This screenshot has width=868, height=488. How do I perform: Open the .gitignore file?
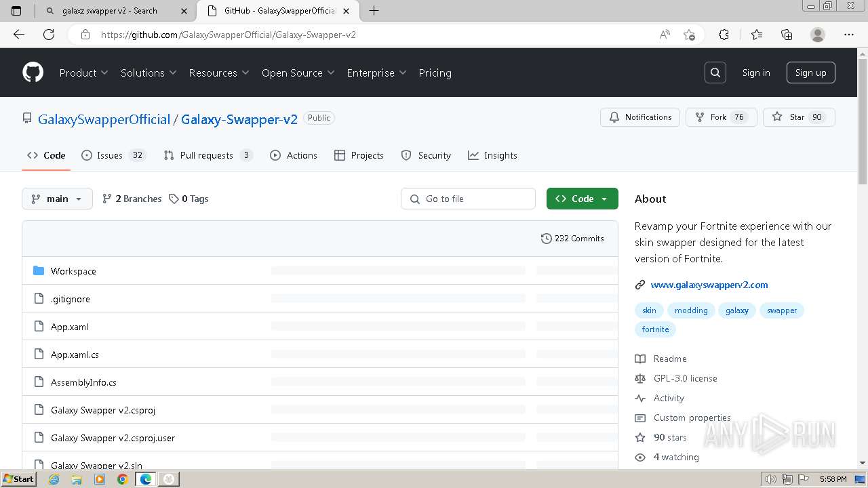[71, 299]
